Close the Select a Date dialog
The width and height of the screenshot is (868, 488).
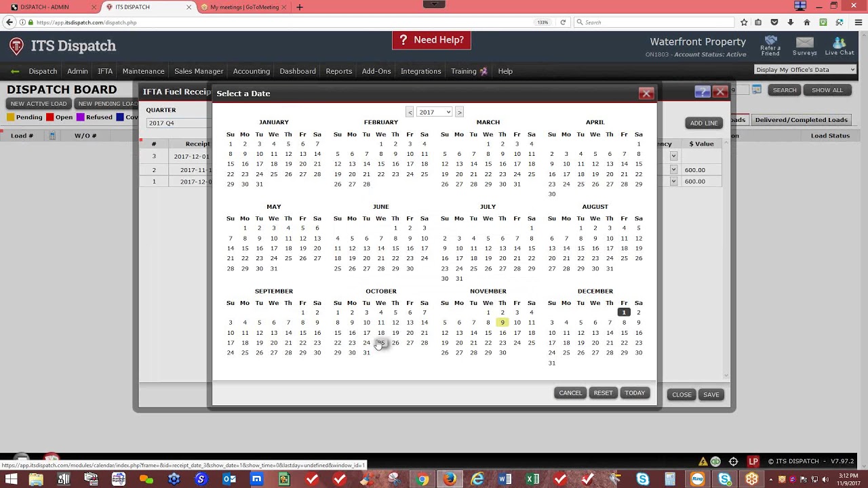(646, 94)
